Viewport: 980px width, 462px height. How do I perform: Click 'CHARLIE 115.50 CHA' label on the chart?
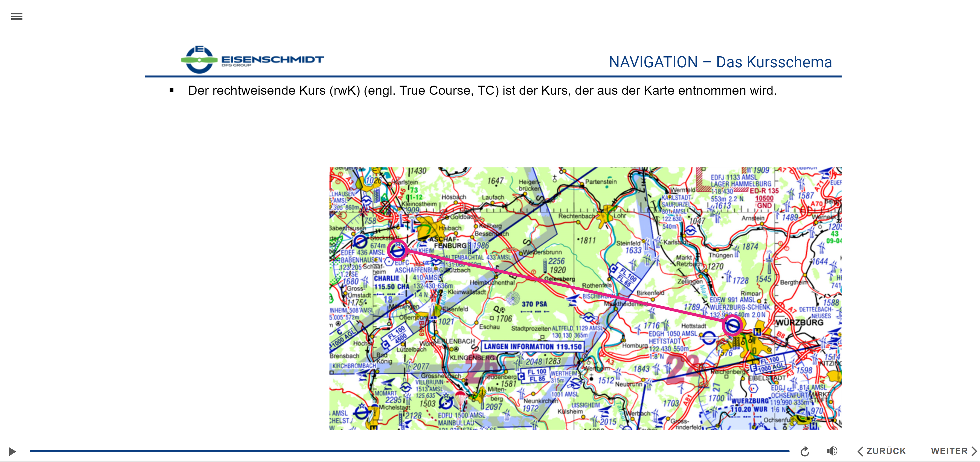392,282
